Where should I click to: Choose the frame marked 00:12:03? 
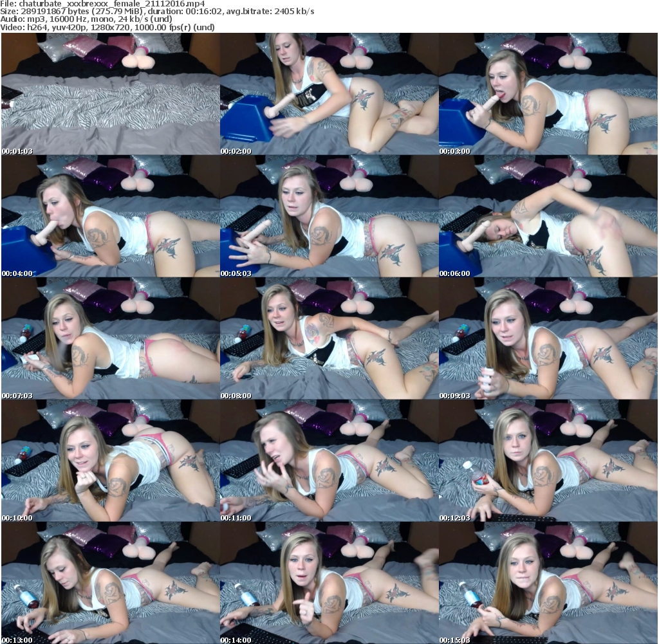coord(548,461)
